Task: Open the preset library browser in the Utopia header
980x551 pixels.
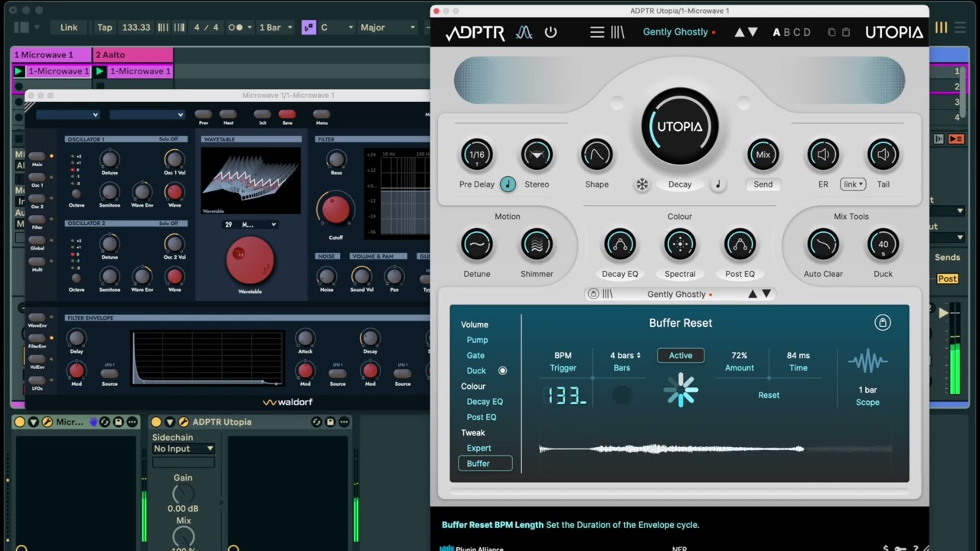Action: pyautogui.click(x=617, y=32)
